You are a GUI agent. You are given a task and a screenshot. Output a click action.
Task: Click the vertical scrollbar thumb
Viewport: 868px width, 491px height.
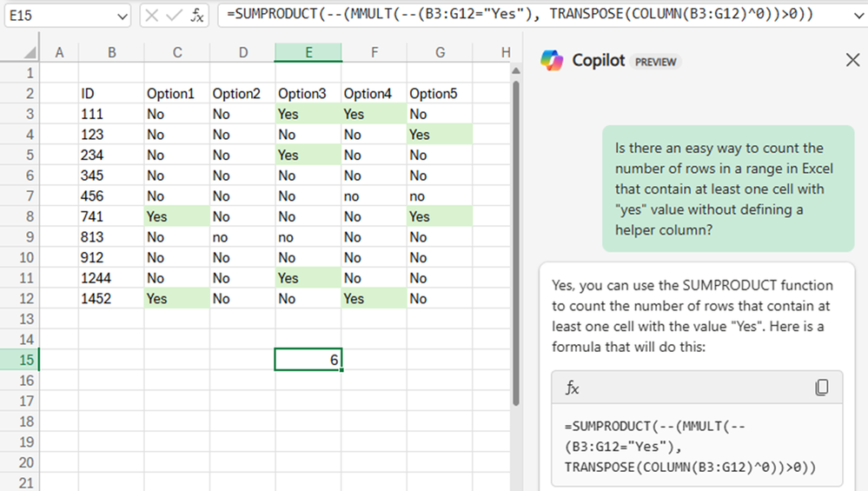coord(515,243)
